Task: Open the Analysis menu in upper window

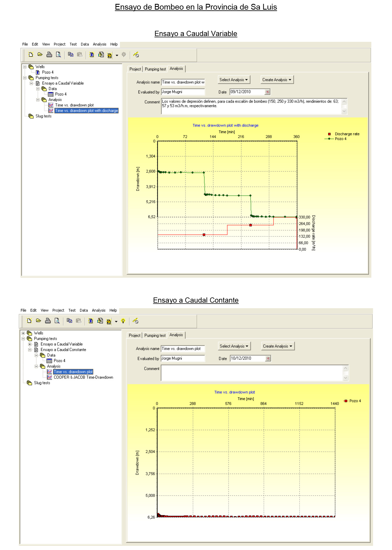Action: pos(100,44)
